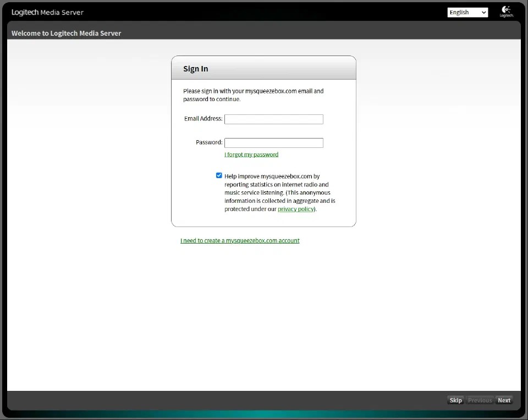Click the 'Please sign in' instruction text

(x=253, y=95)
